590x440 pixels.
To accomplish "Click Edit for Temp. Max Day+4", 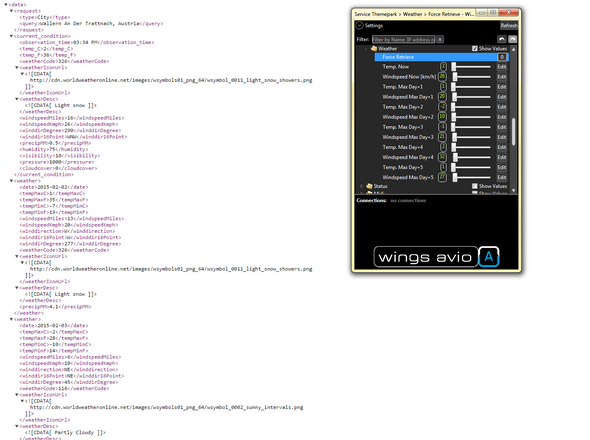I will pos(502,147).
